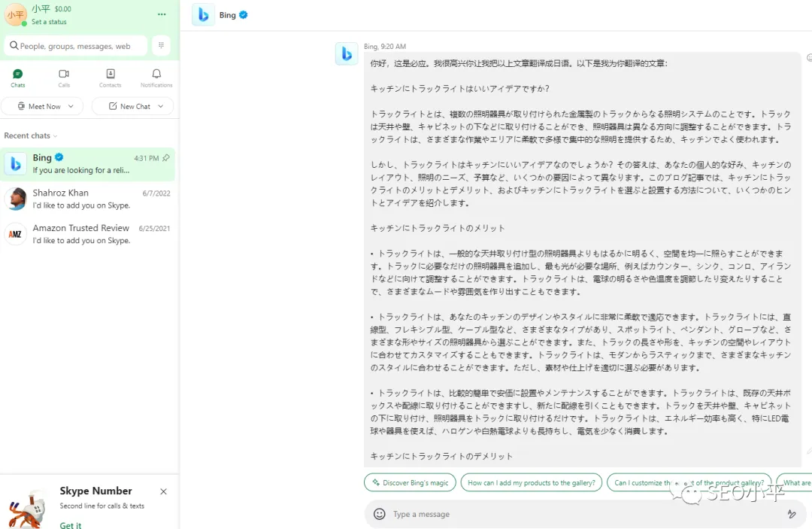Click the 4:31 PM time on Bing chat
Image resolution: width=812 pixels, height=529 pixels.
pyautogui.click(x=147, y=158)
